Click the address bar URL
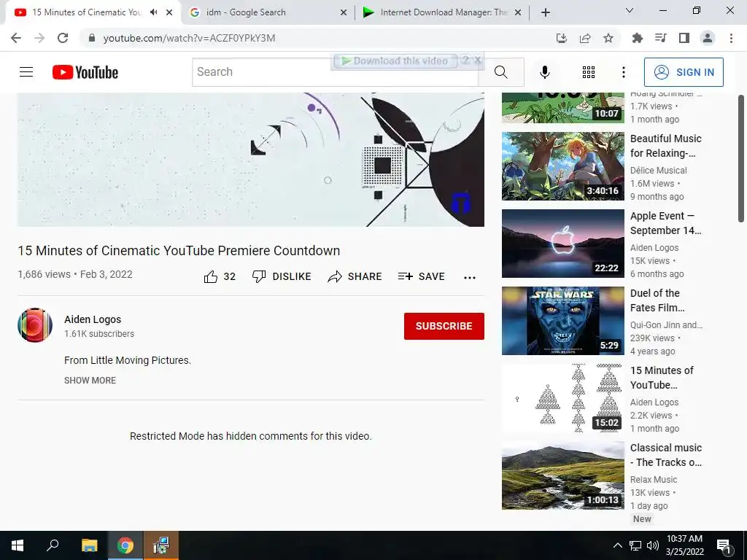The image size is (747, 560). click(189, 38)
